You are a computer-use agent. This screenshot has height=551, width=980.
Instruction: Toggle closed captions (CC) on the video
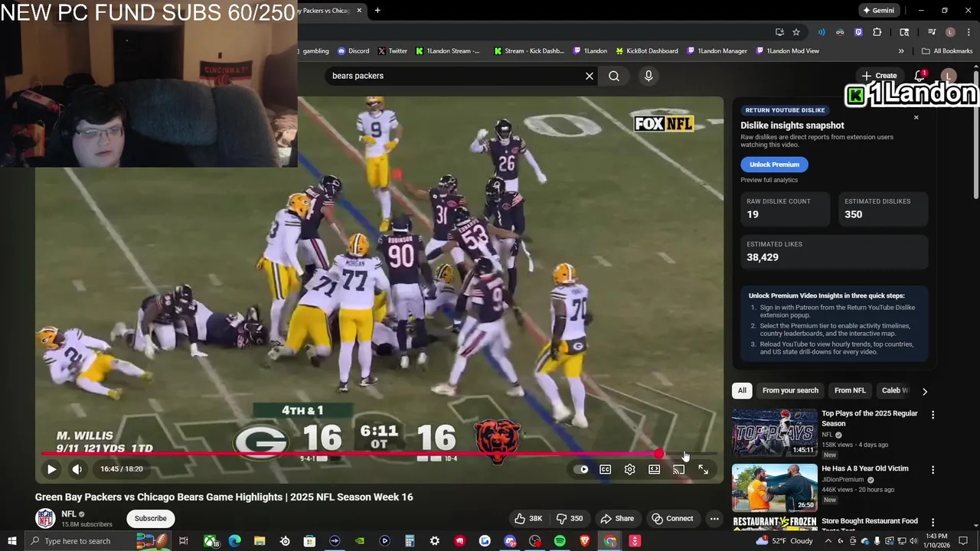coord(606,469)
